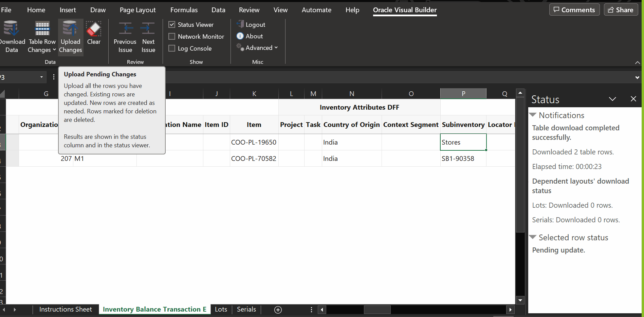
Task: Uncheck the Status Viewer checkbox
Action: [x=172, y=24]
